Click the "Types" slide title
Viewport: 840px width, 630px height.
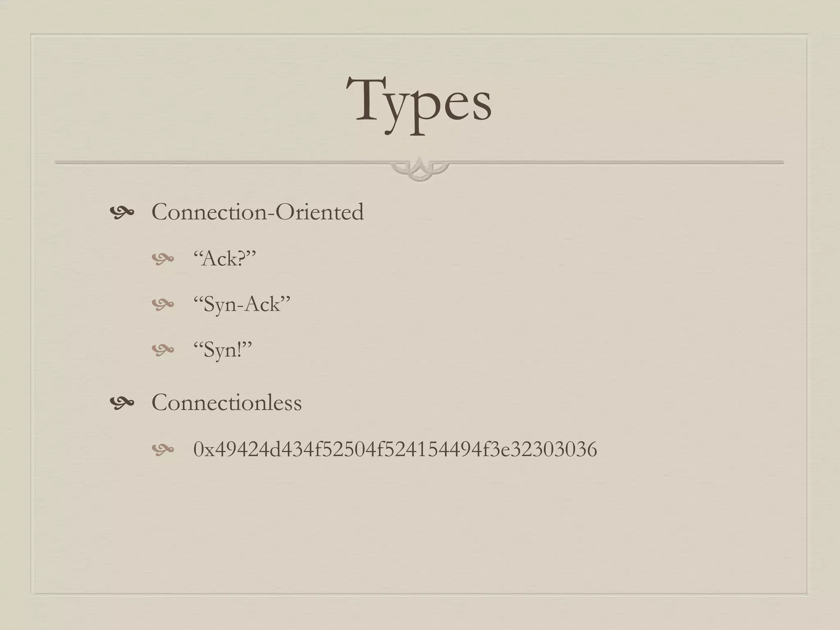click(419, 103)
